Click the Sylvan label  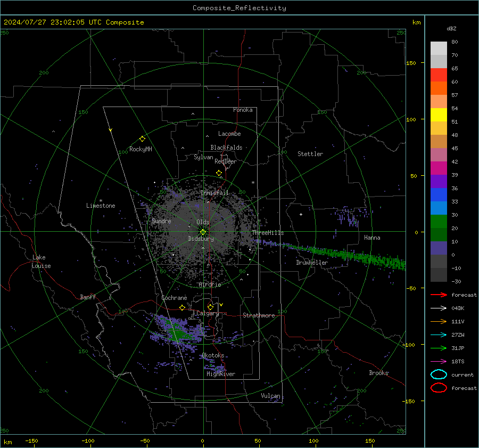[x=203, y=157]
